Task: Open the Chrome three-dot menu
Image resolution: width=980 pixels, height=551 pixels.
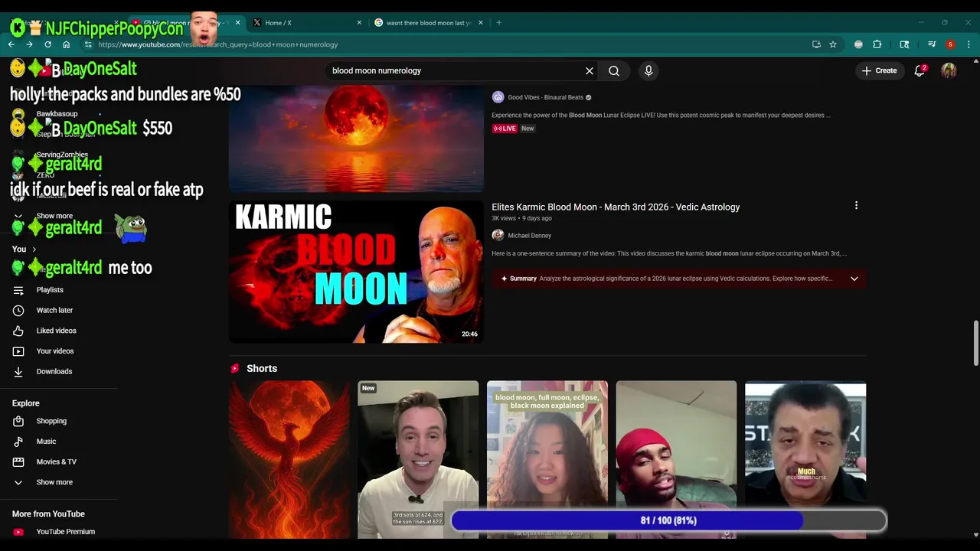Action: (969, 44)
